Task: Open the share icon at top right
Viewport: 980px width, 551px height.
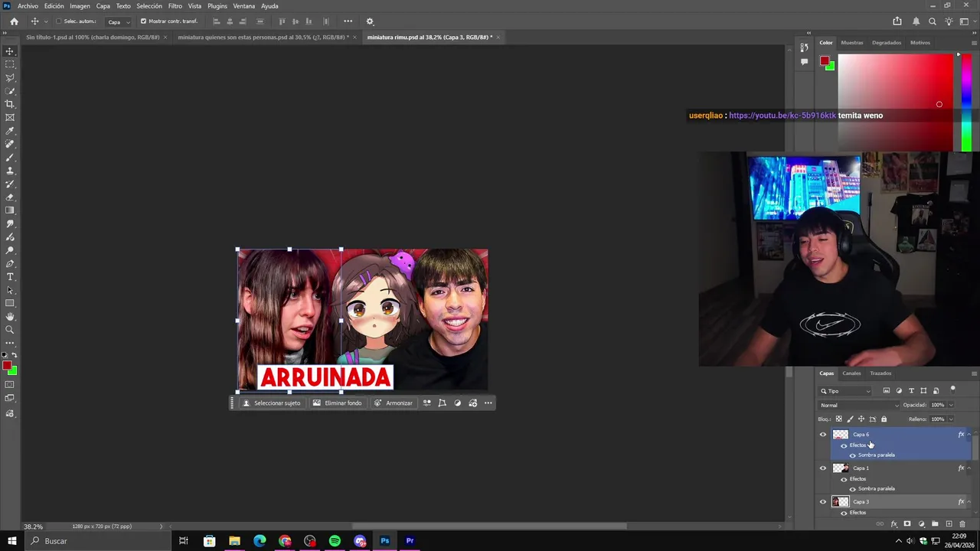Action: point(897,21)
